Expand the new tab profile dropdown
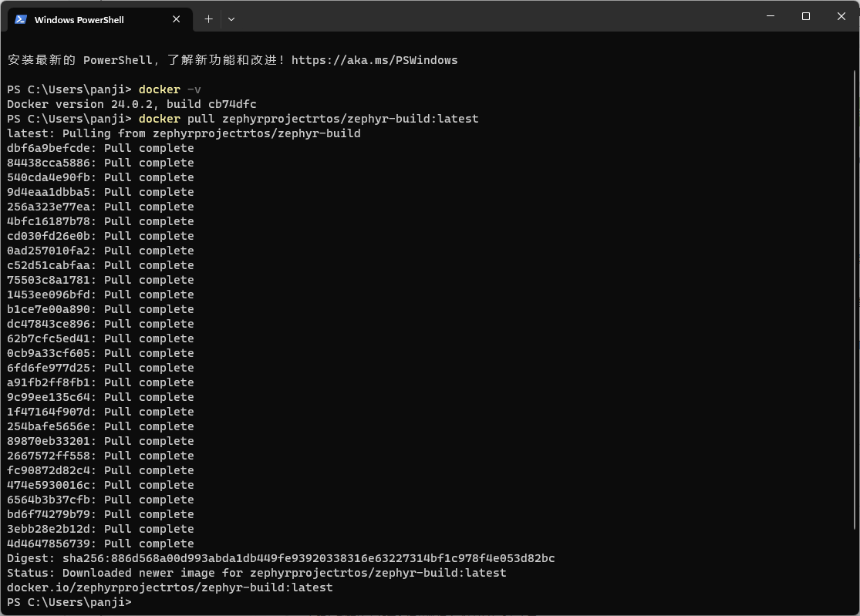 [231, 19]
